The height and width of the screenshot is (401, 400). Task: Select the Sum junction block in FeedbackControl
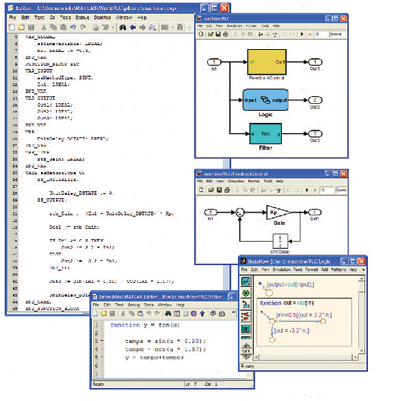tap(240, 212)
